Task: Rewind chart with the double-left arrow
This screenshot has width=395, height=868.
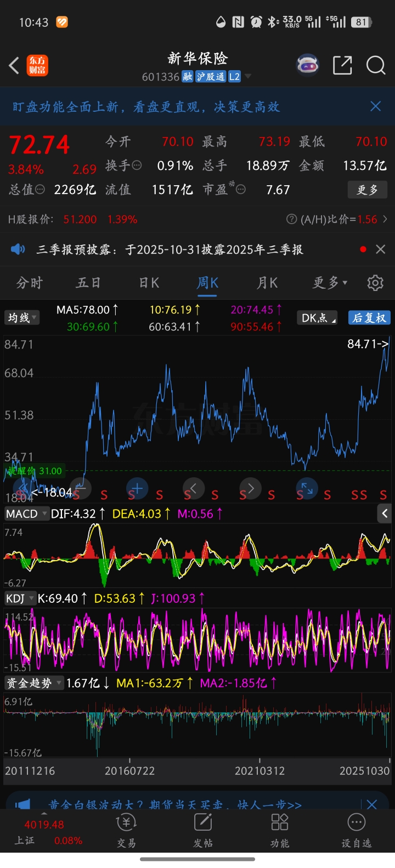Action: coord(24,488)
